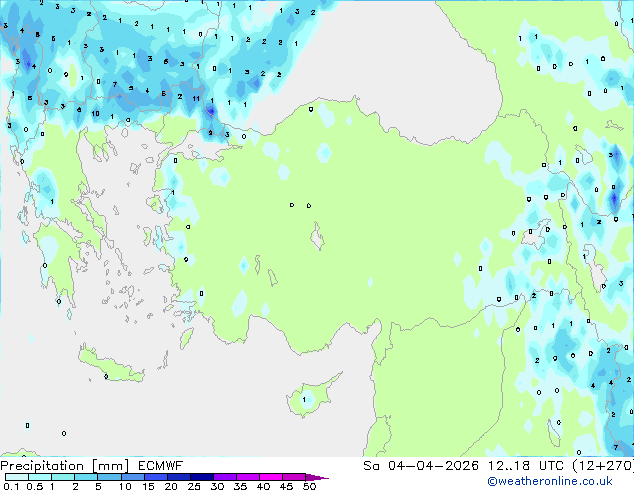Screen dimensions: 634x490
Task: Click the legend label '0.1'
Action: 11,486
